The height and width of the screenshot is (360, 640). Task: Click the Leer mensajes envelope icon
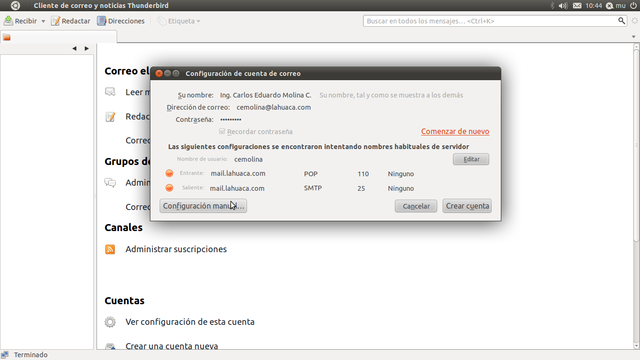[110, 92]
